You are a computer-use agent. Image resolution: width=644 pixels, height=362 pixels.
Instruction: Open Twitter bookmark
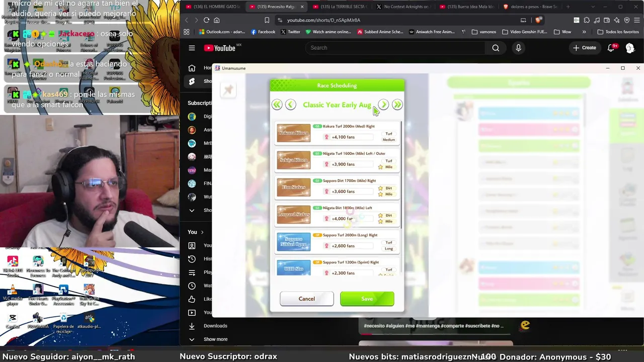click(x=290, y=32)
